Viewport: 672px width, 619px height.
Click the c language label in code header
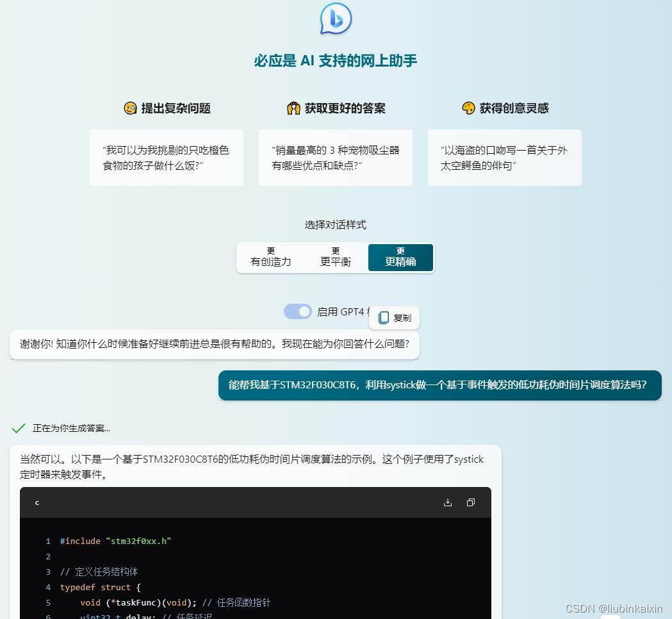37,502
